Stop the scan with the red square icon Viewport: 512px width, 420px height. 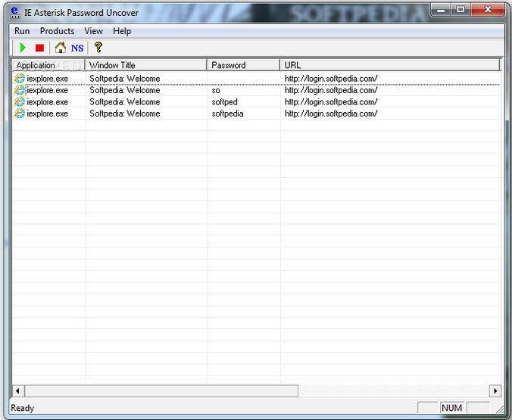point(39,48)
